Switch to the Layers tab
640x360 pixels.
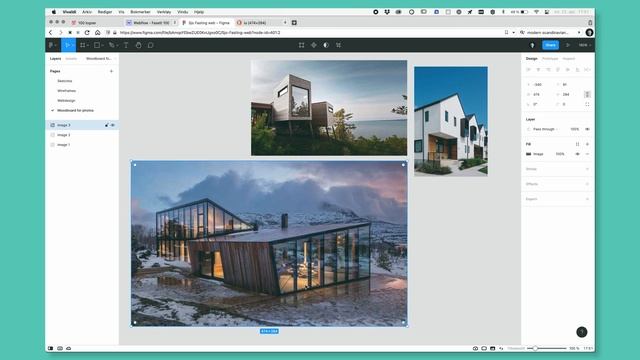pos(56,59)
